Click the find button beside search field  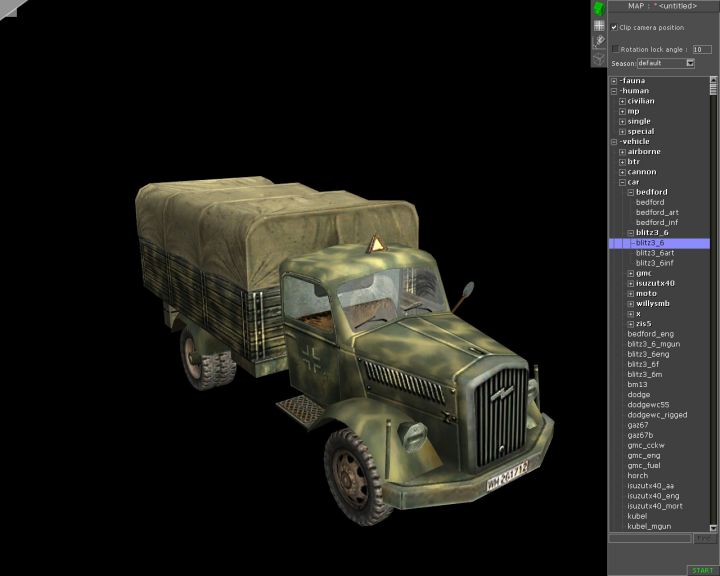coord(704,538)
